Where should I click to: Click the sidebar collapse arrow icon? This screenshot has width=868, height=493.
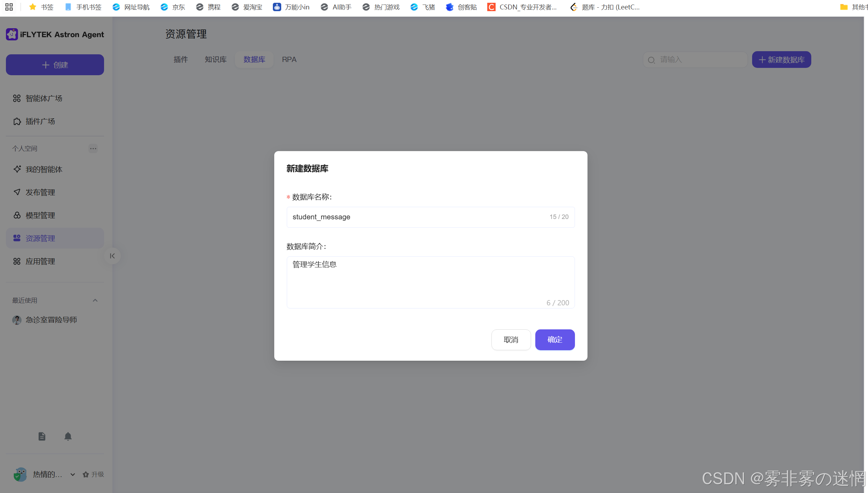click(x=112, y=256)
